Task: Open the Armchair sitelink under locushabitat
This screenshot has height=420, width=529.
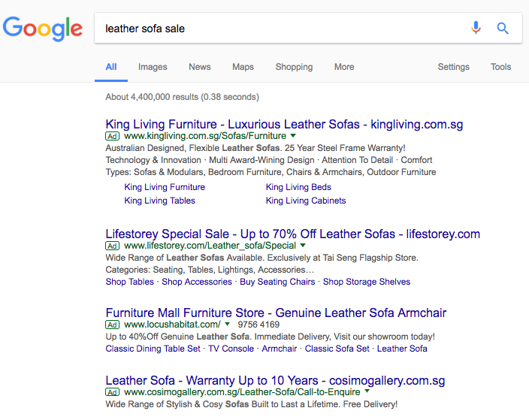Action: pyautogui.click(x=280, y=349)
